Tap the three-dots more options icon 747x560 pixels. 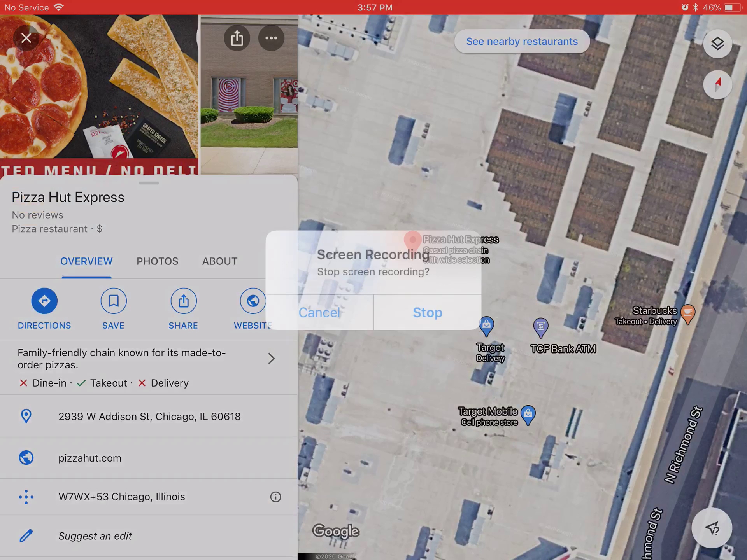(271, 38)
